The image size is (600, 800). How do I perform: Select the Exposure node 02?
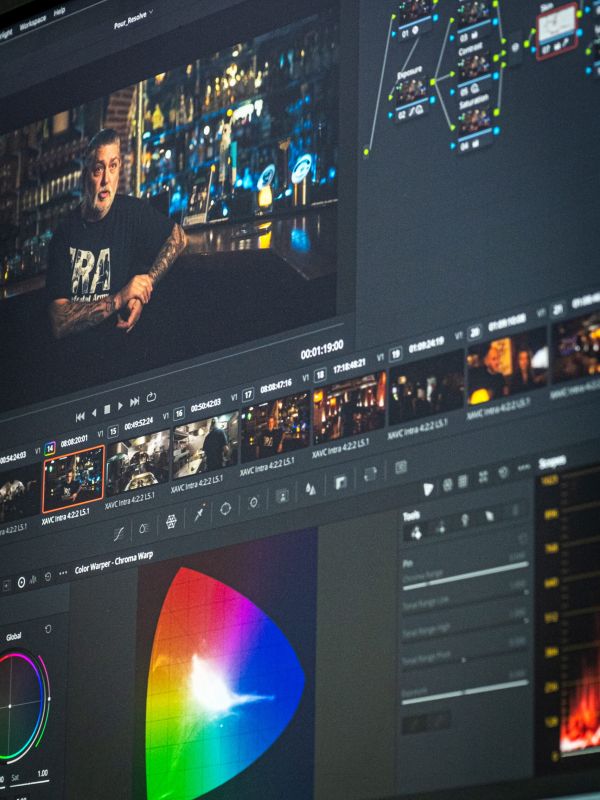412,99
